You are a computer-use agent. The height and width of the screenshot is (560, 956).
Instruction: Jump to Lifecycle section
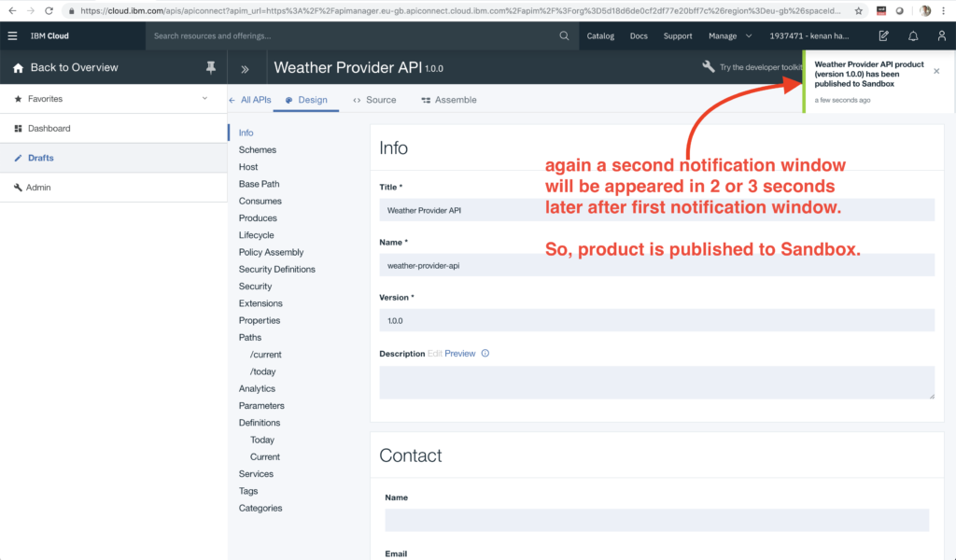point(256,235)
